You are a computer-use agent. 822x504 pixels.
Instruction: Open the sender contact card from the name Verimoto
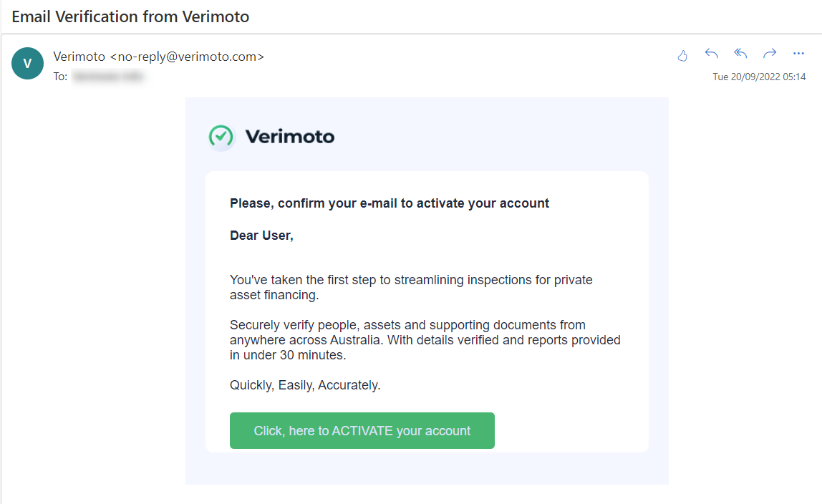pos(79,57)
